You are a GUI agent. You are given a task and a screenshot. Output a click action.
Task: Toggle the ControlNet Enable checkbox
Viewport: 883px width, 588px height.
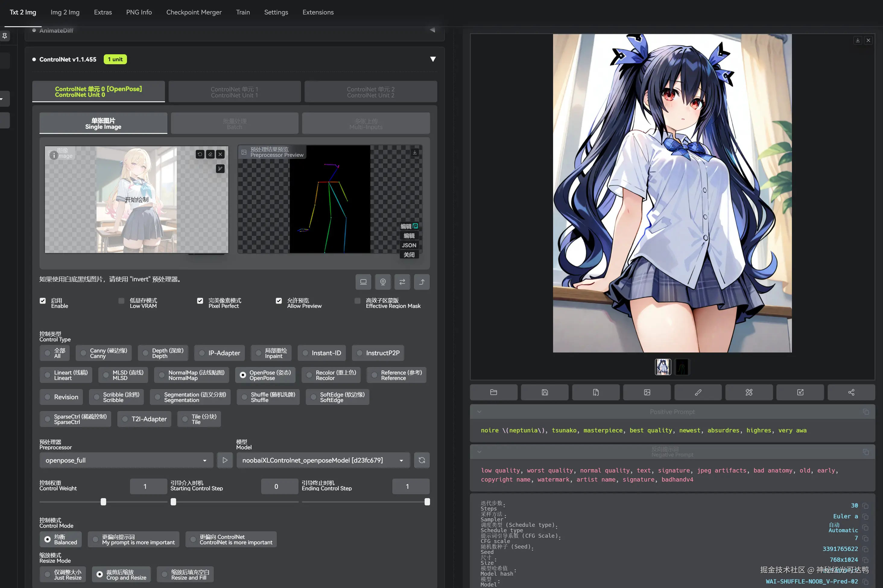(43, 301)
